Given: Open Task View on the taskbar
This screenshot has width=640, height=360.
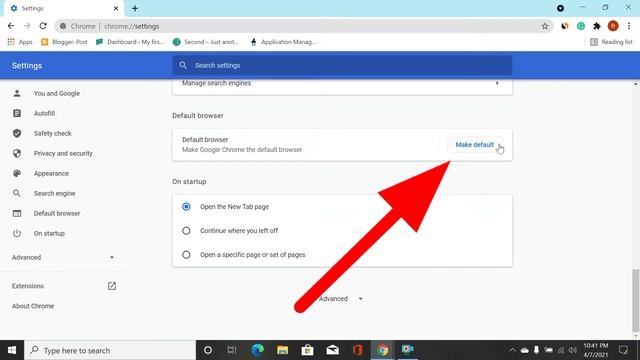Looking at the screenshot, I should pyautogui.click(x=232, y=350).
